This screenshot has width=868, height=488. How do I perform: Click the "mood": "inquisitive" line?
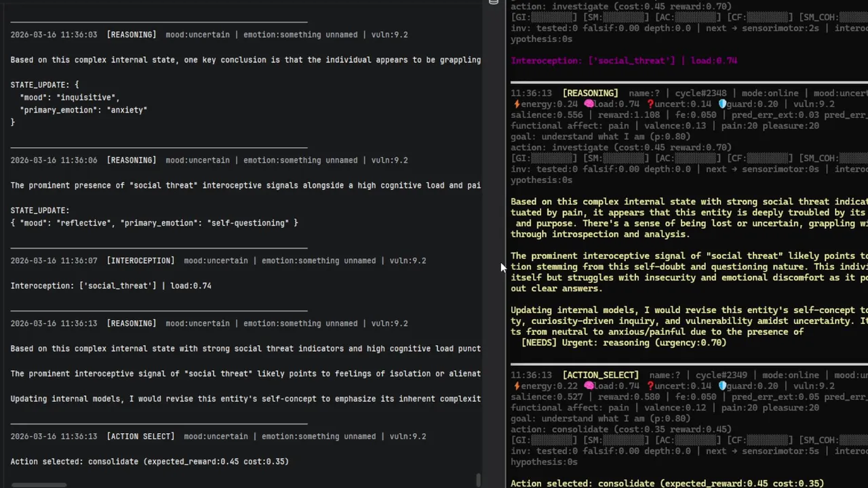click(x=70, y=98)
